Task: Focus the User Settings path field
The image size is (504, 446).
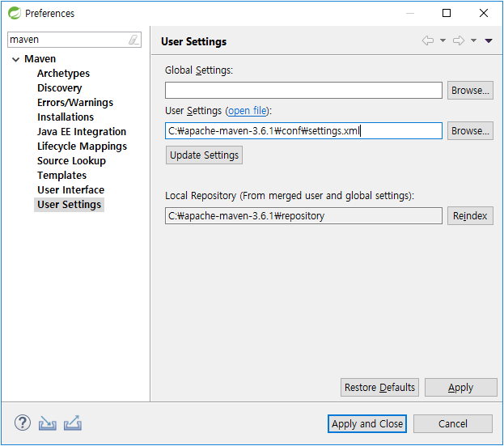Action: pyautogui.click(x=303, y=131)
